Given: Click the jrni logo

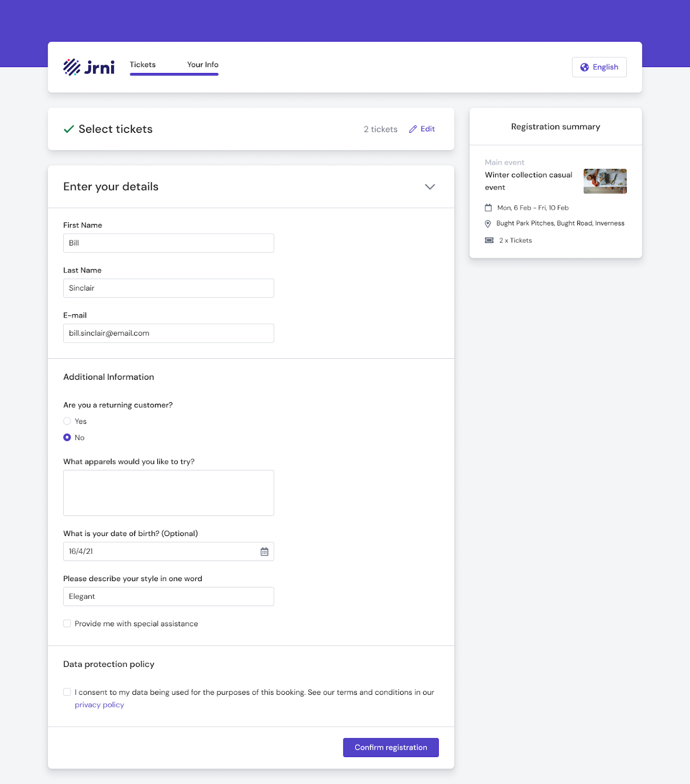Looking at the screenshot, I should click(x=89, y=67).
